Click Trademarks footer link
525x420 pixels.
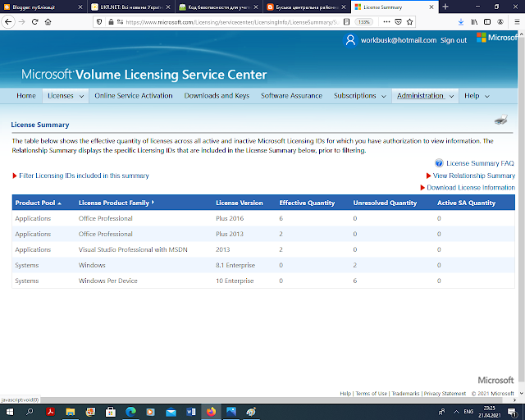pos(405,393)
